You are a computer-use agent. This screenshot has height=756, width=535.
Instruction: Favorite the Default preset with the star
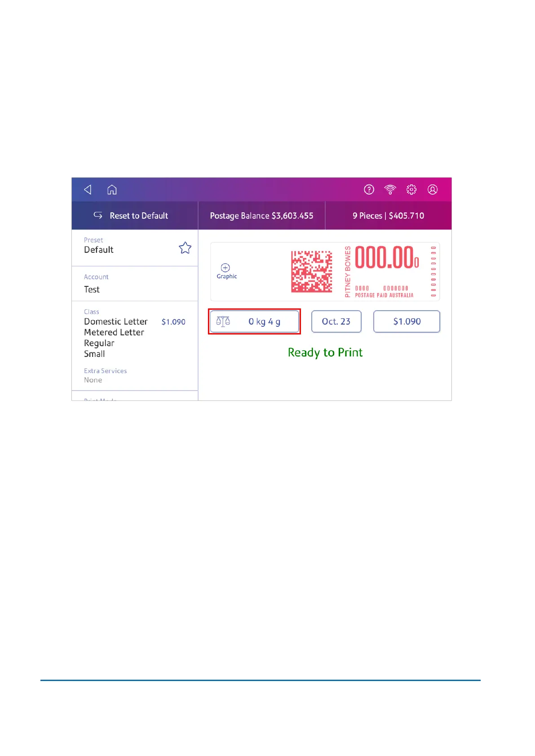click(x=185, y=248)
